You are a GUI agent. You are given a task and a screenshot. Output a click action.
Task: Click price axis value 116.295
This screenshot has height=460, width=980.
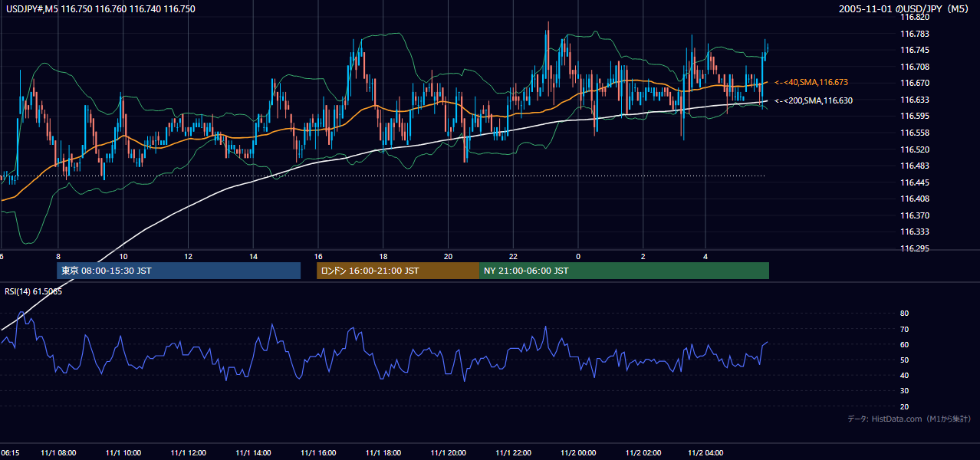(x=914, y=248)
